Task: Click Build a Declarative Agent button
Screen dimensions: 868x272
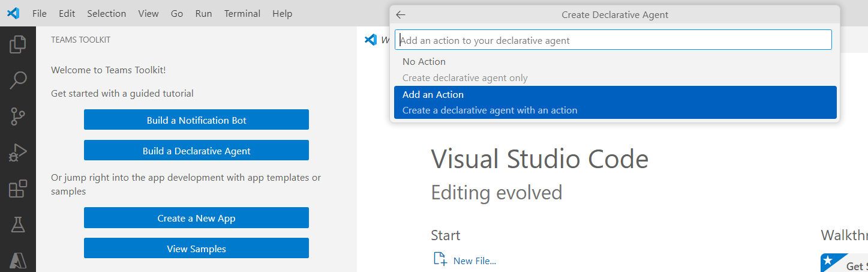Action: tap(196, 151)
